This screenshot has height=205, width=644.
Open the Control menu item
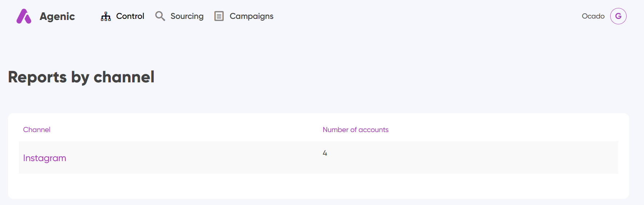(130, 16)
